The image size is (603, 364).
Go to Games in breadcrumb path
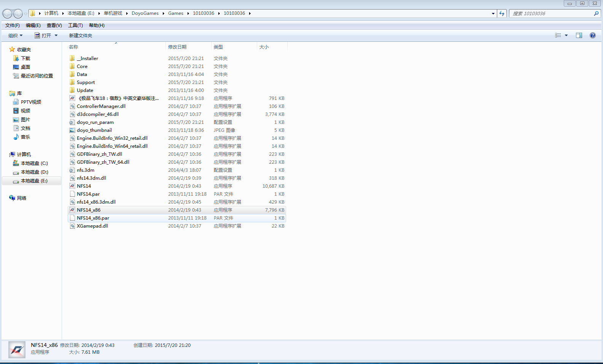tap(176, 13)
